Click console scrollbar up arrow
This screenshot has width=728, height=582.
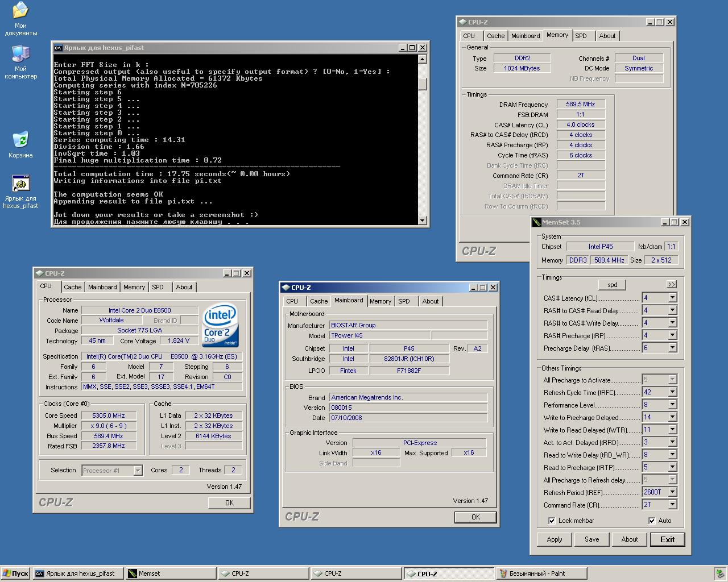(422, 59)
